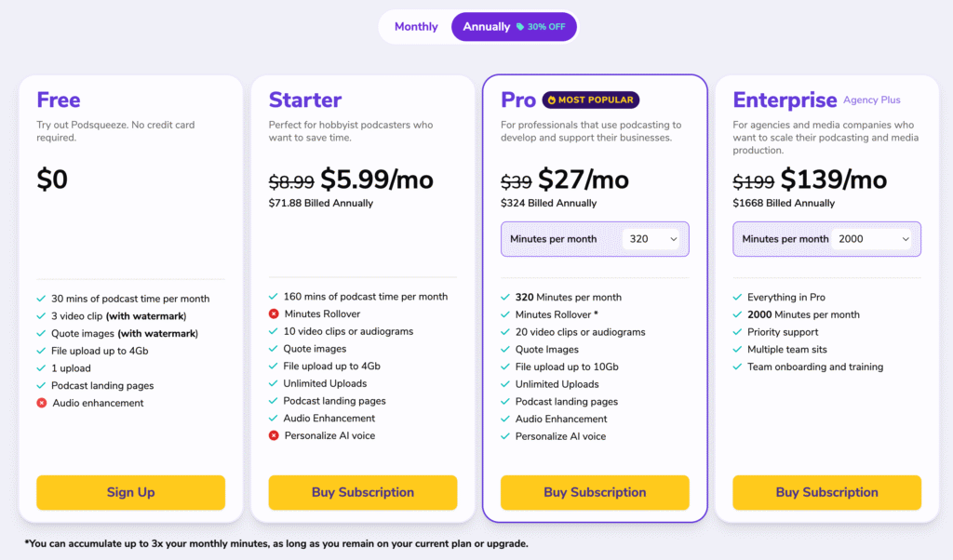Open Enterprise minutes per month dropdown

tap(872, 239)
